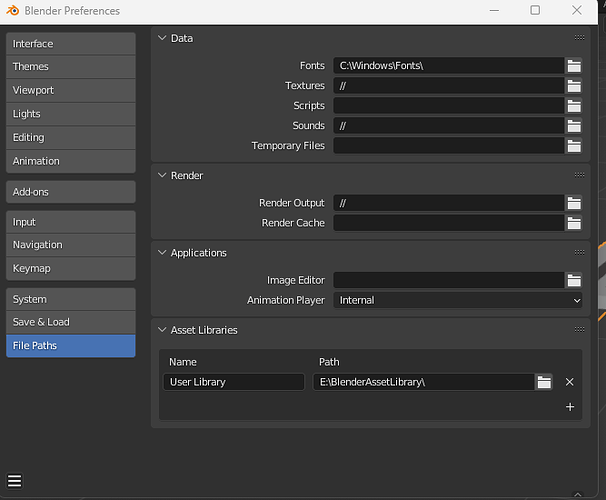
Task: Click Render panel drag grip
Action: pos(579,175)
